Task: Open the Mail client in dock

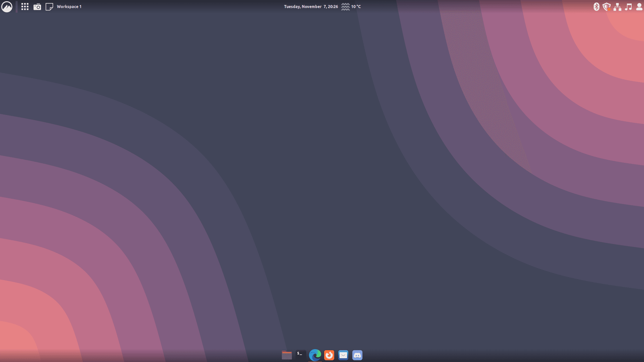Action: (343, 355)
